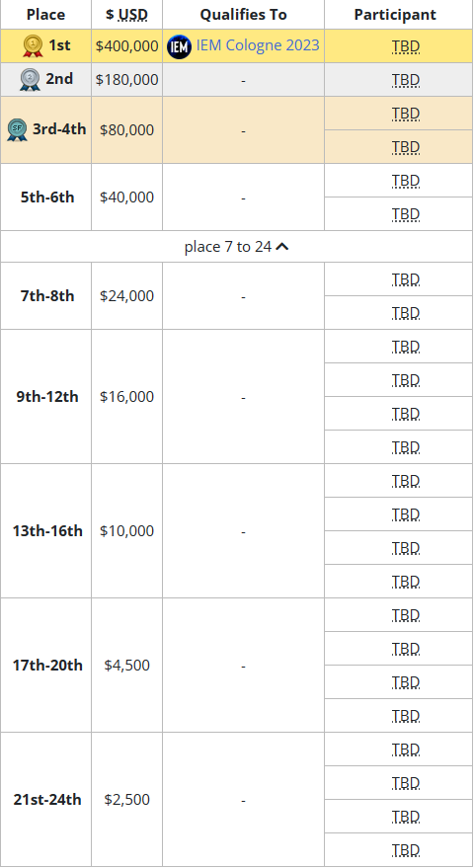Image resolution: width=474 pixels, height=868 pixels.
Task: Click the semifinalist SF medal icon
Action: point(17,130)
